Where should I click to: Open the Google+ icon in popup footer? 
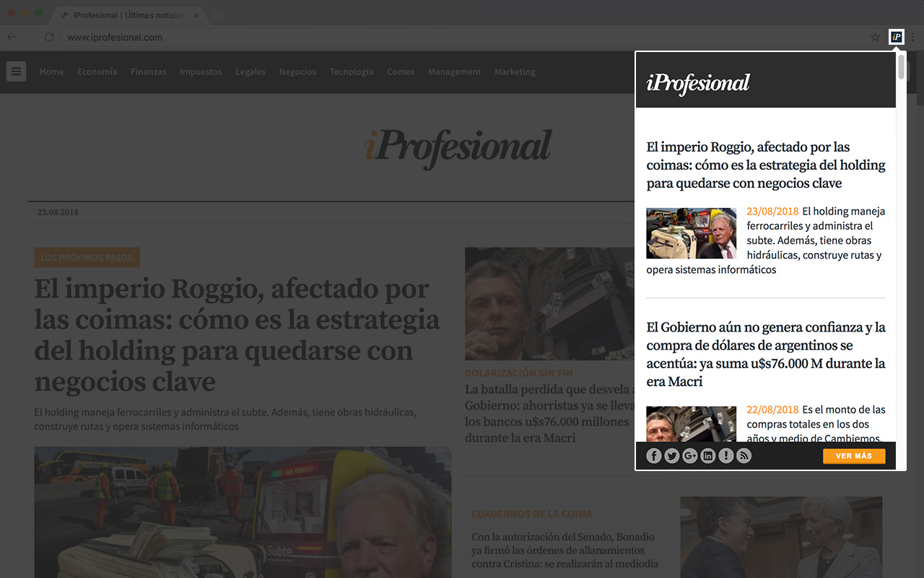tap(690, 456)
